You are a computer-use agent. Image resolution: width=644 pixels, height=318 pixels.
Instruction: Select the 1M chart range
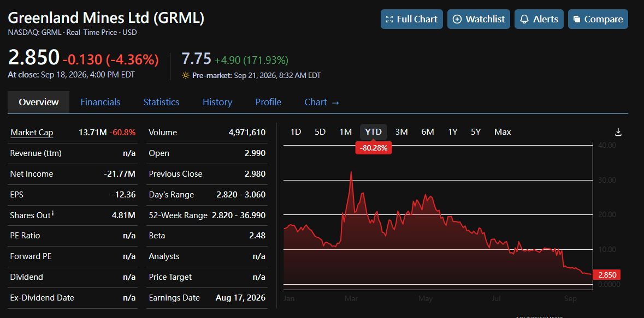pyautogui.click(x=345, y=131)
